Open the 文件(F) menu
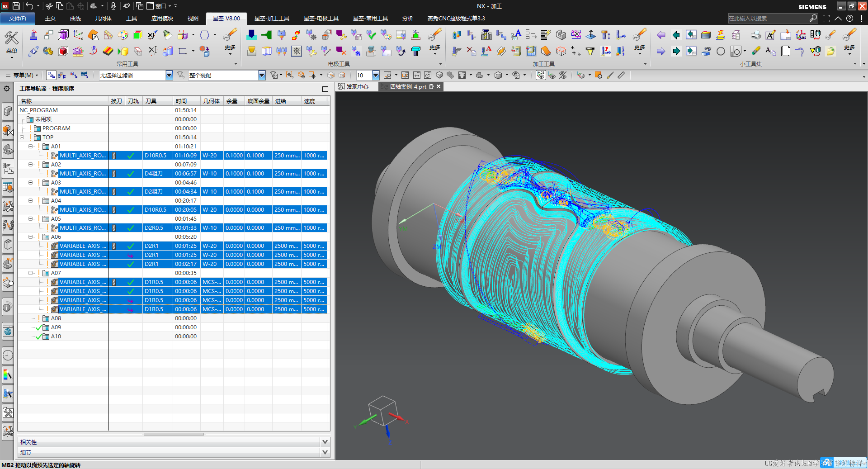Image resolution: width=868 pixels, height=469 pixels. coord(18,18)
